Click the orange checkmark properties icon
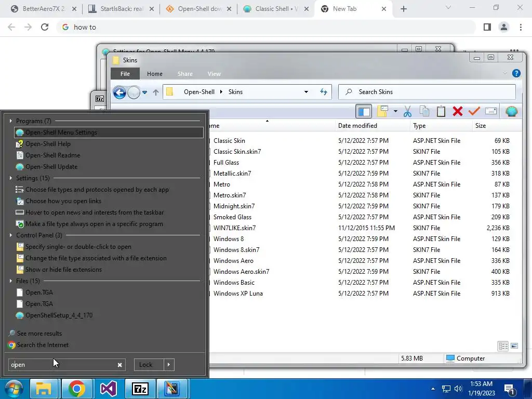 [x=474, y=111]
